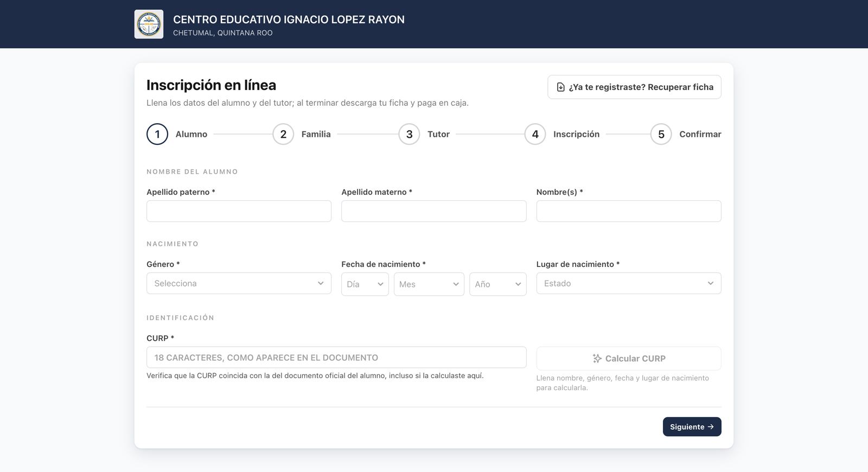The height and width of the screenshot is (472, 868).
Task: Click the 'NACIMIENTO' section label
Action: tap(173, 244)
